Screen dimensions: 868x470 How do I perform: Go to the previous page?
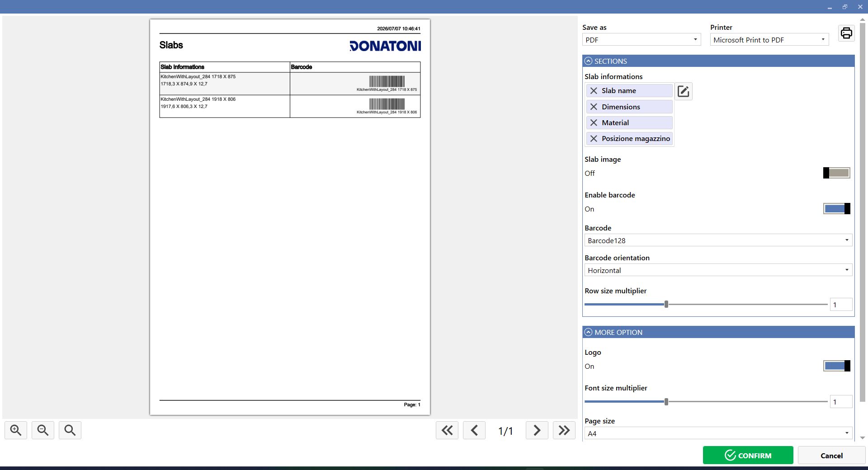474,430
